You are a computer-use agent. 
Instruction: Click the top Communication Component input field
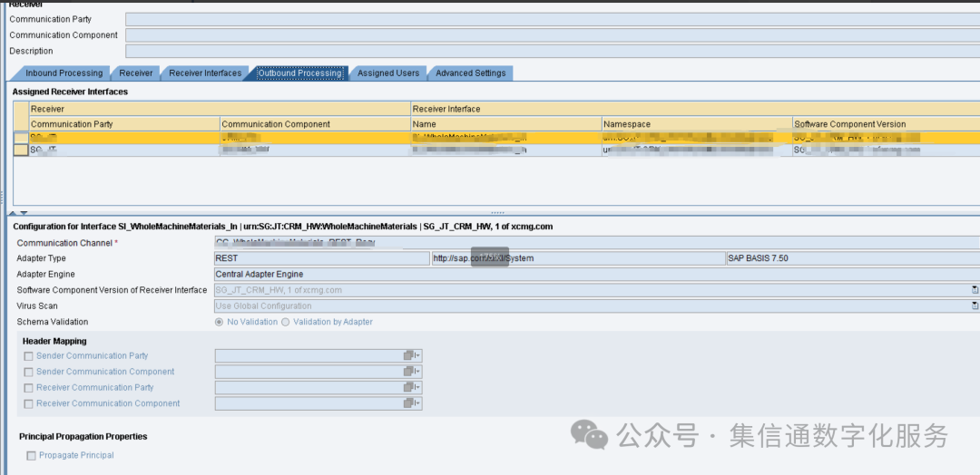pos(553,35)
